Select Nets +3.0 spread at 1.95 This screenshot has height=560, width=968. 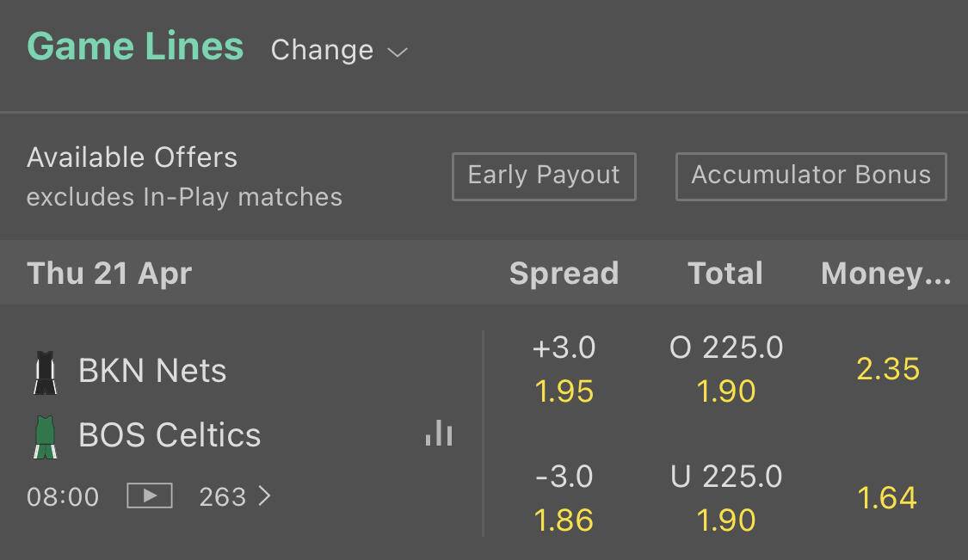point(564,370)
